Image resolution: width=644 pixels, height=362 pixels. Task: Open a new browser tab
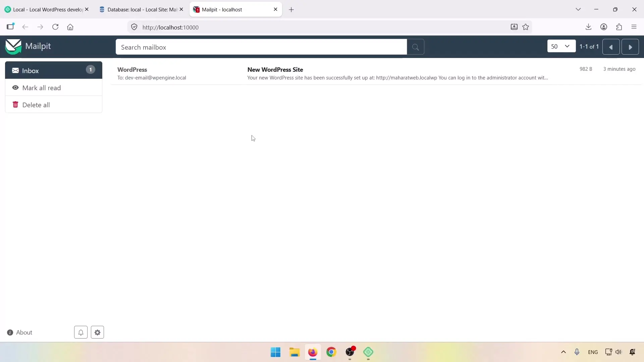(x=291, y=10)
